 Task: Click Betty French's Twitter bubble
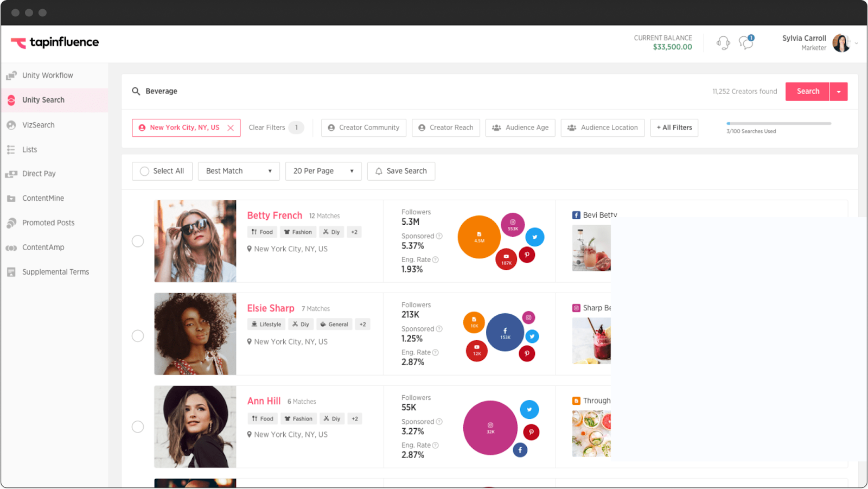pos(535,237)
